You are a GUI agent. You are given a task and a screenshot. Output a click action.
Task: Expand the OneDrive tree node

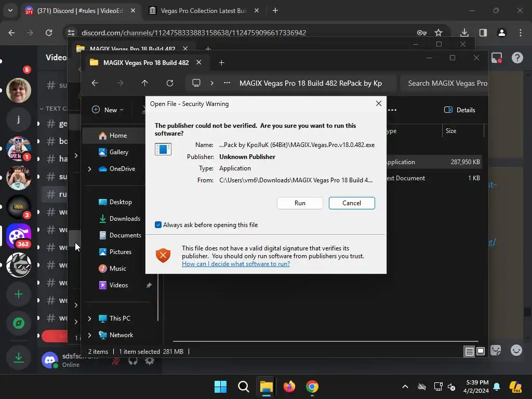89,169
